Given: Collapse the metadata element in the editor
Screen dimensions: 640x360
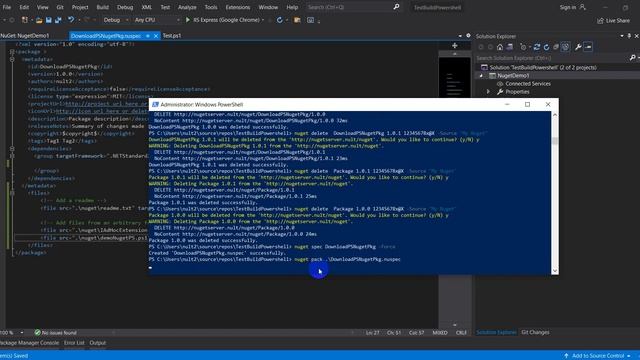Looking at the screenshot, I should click(12, 59).
